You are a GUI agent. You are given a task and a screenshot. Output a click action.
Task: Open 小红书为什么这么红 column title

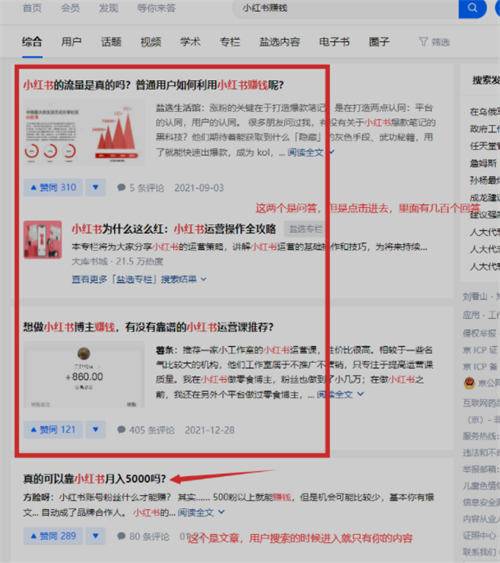pyautogui.click(x=174, y=229)
